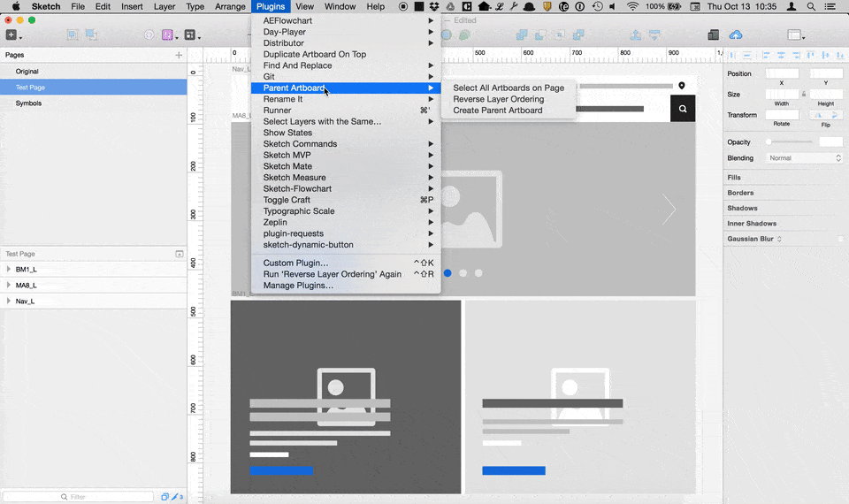The image size is (849, 504).
Task: Choose Select All Artboards on Page
Action: (x=509, y=88)
